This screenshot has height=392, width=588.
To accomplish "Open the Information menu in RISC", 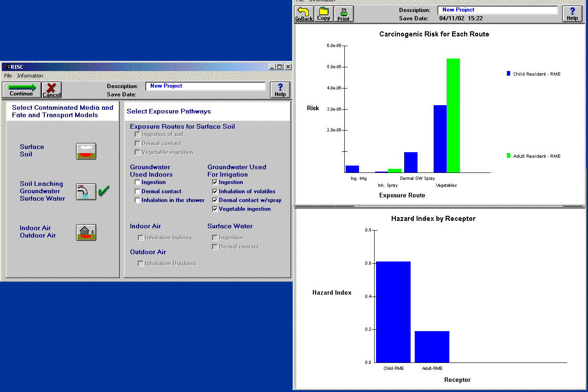I will click(30, 76).
